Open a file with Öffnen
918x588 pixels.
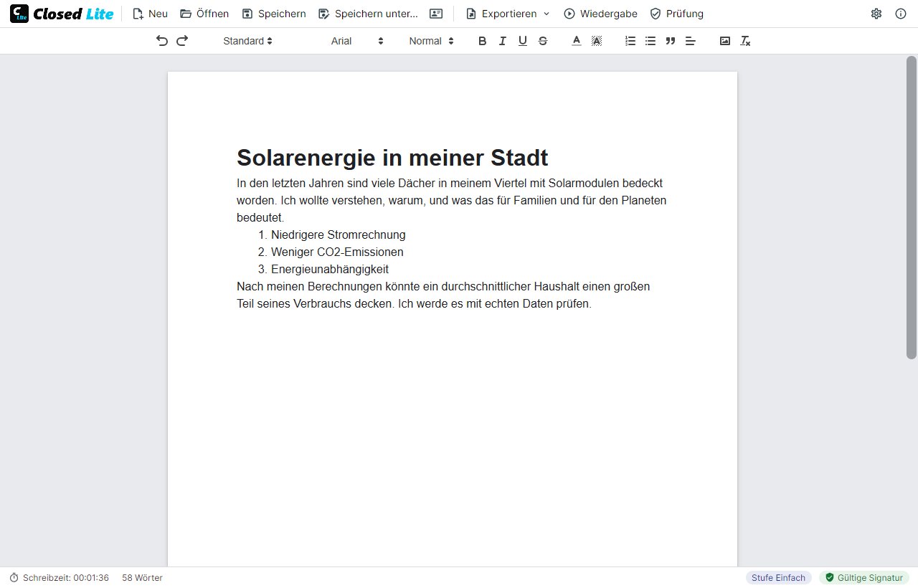(x=204, y=14)
